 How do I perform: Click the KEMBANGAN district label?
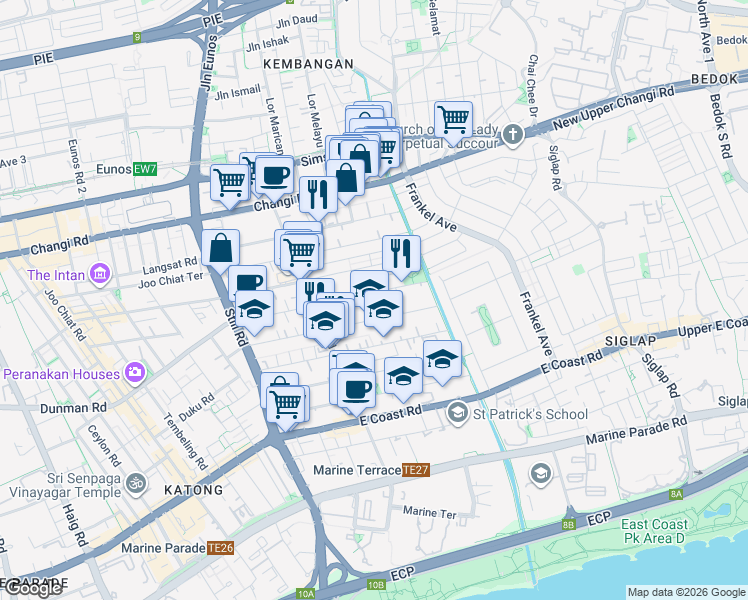[x=308, y=64]
